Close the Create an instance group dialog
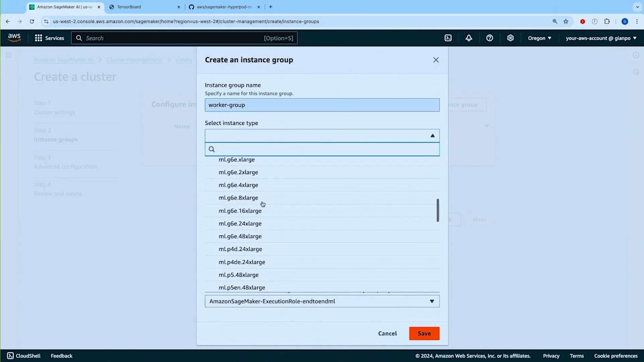The width and height of the screenshot is (644, 362). point(436,60)
